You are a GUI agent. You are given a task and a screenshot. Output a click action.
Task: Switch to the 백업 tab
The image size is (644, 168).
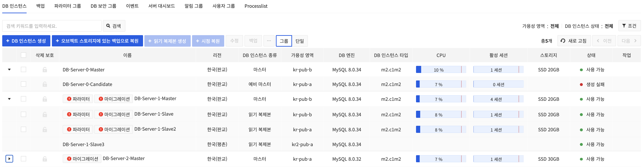(x=40, y=6)
